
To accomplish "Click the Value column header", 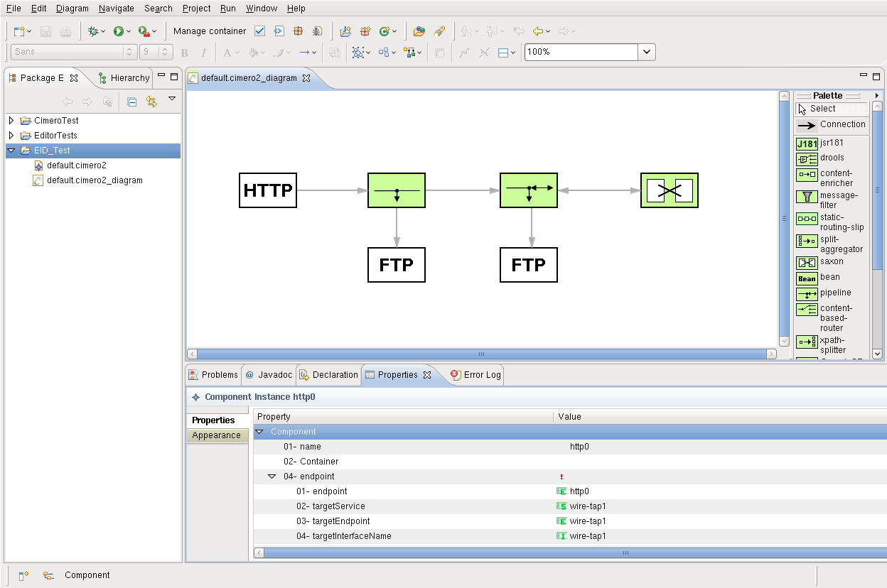I will click(x=720, y=417).
